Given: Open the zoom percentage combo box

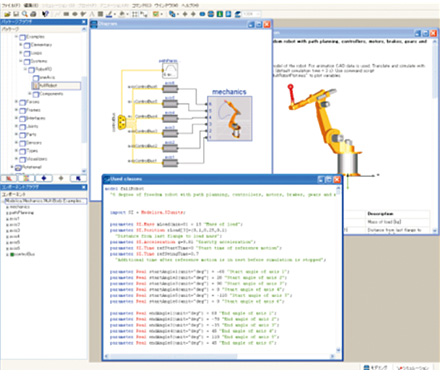Looking at the screenshot, I should tap(251, 14).
